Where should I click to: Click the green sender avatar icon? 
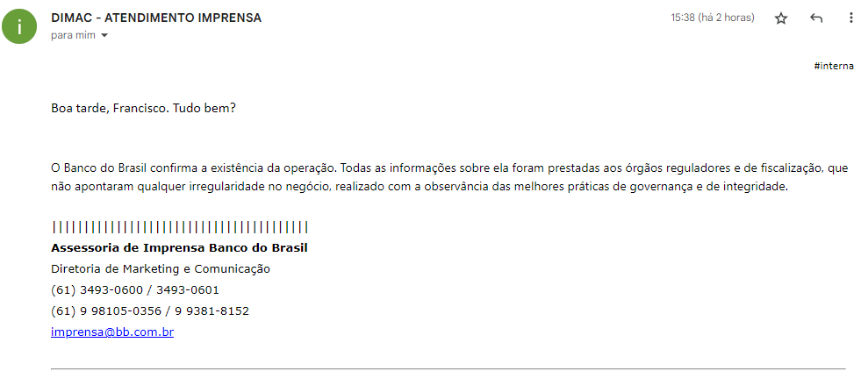tap(19, 26)
